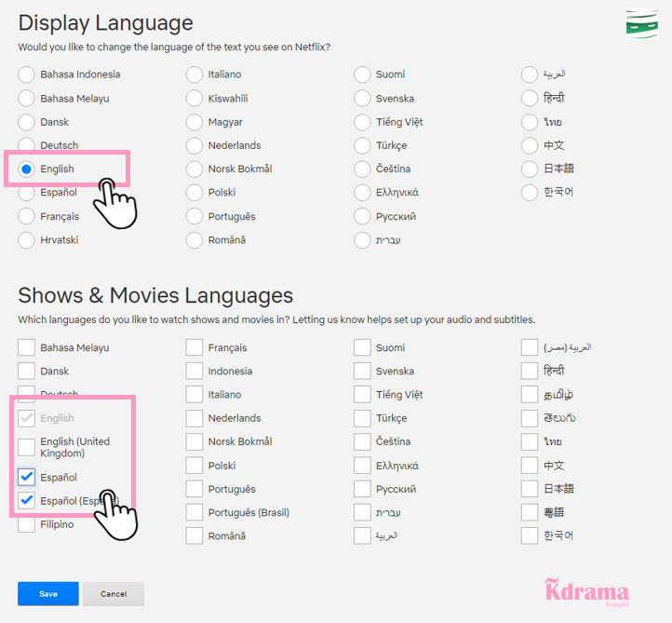
Task: Select Polski display language radio
Action: click(x=195, y=193)
